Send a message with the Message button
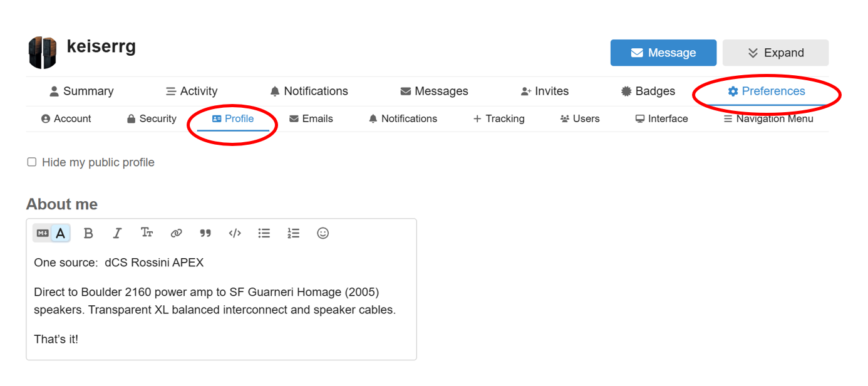This screenshot has width=868, height=386. 663,53
